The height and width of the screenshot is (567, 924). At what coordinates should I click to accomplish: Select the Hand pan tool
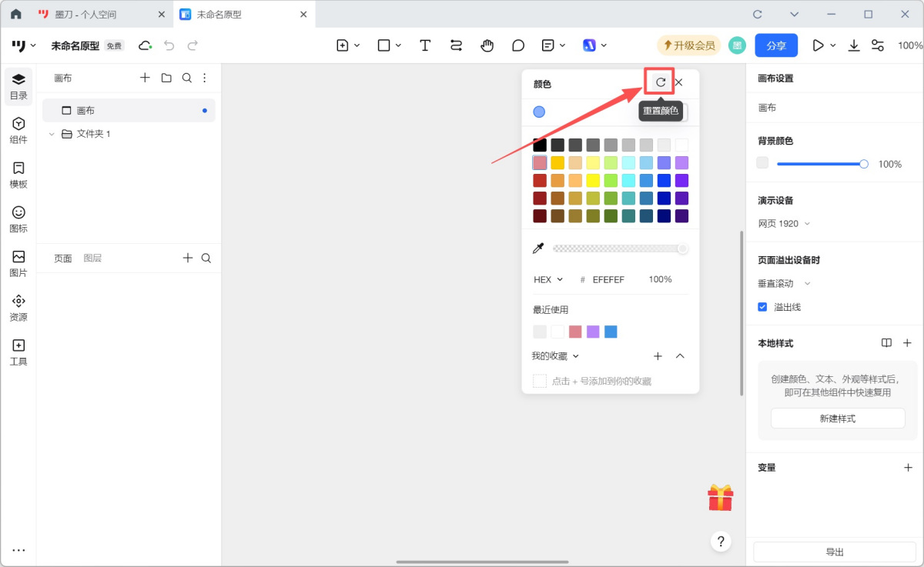[487, 45]
